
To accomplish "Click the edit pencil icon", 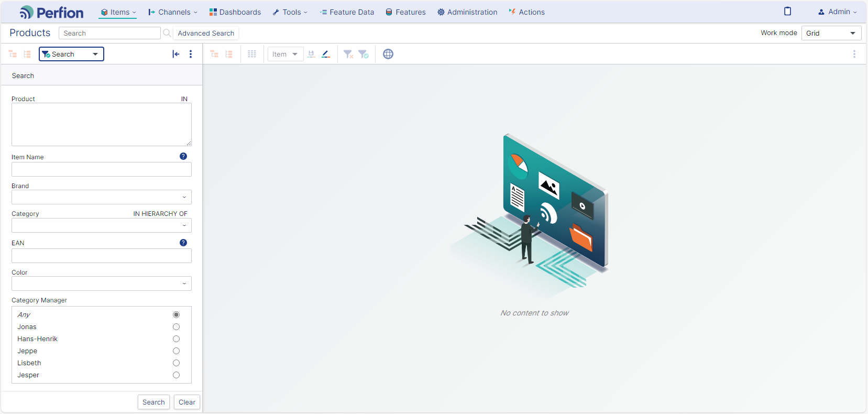I will coord(326,54).
